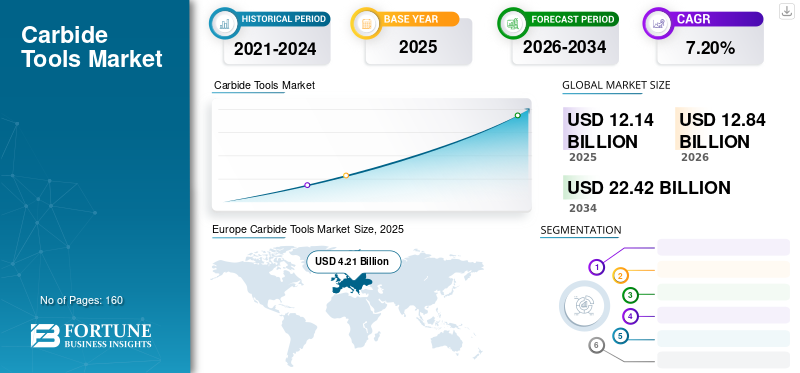Select segmentation number 5 circle

[x=620, y=336]
